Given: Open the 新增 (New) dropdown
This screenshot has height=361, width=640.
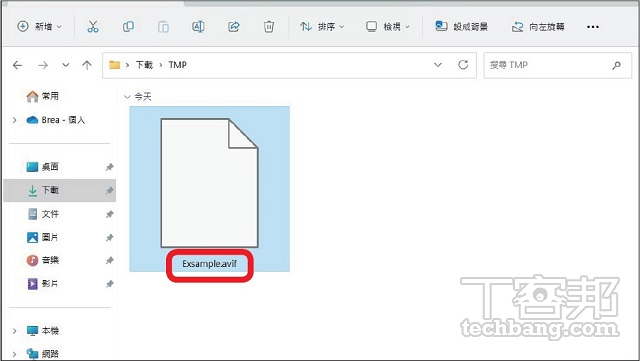Looking at the screenshot, I should (39, 27).
